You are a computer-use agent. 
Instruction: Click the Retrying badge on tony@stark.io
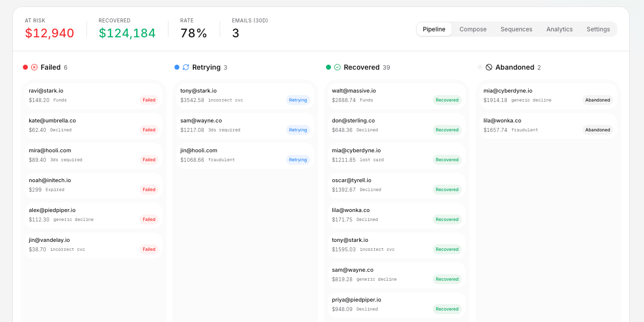tap(298, 100)
